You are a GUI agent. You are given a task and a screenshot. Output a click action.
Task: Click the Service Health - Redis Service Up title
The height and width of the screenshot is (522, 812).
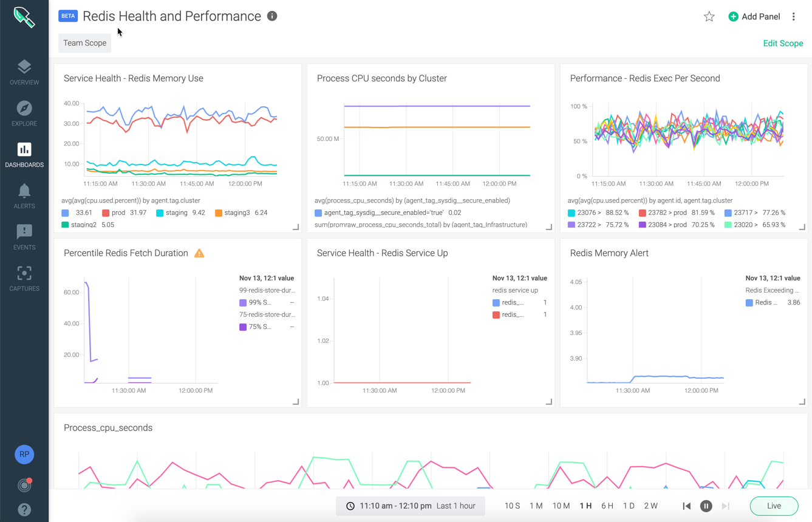(383, 253)
